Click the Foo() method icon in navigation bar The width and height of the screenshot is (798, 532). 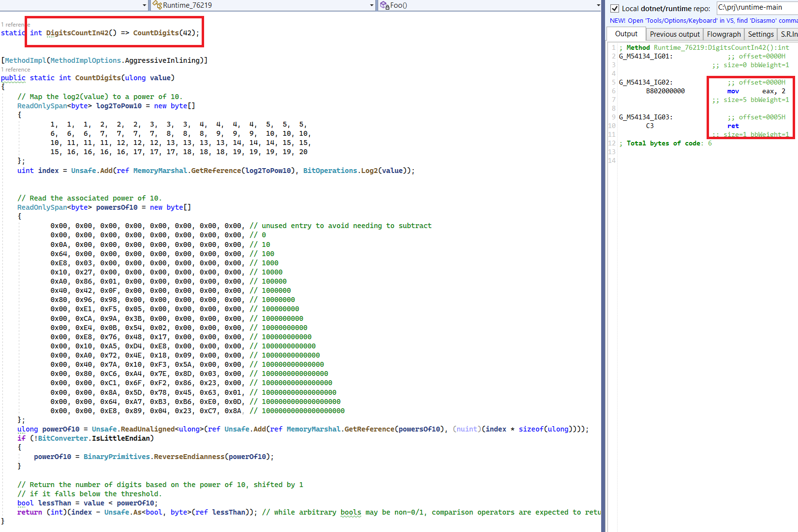click(384, 5)
